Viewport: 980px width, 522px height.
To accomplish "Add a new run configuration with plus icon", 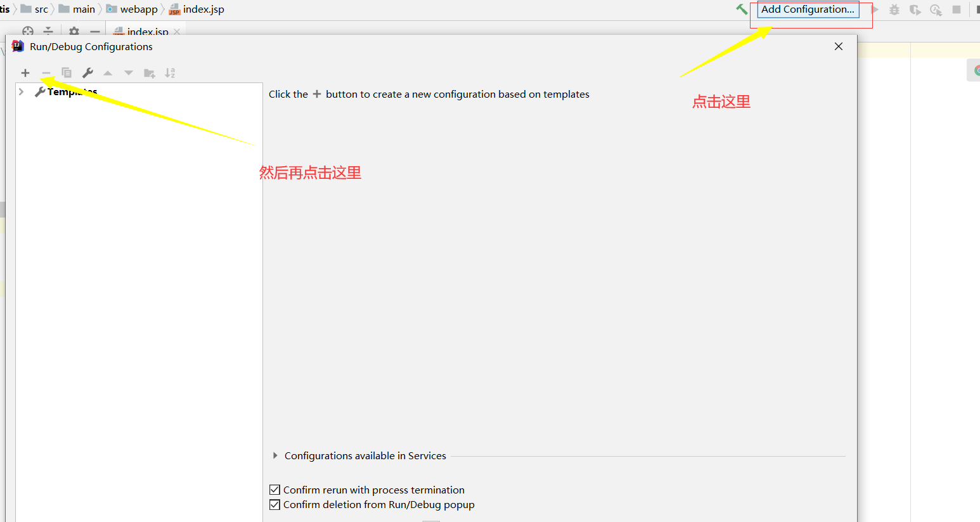I will [25, 73].
